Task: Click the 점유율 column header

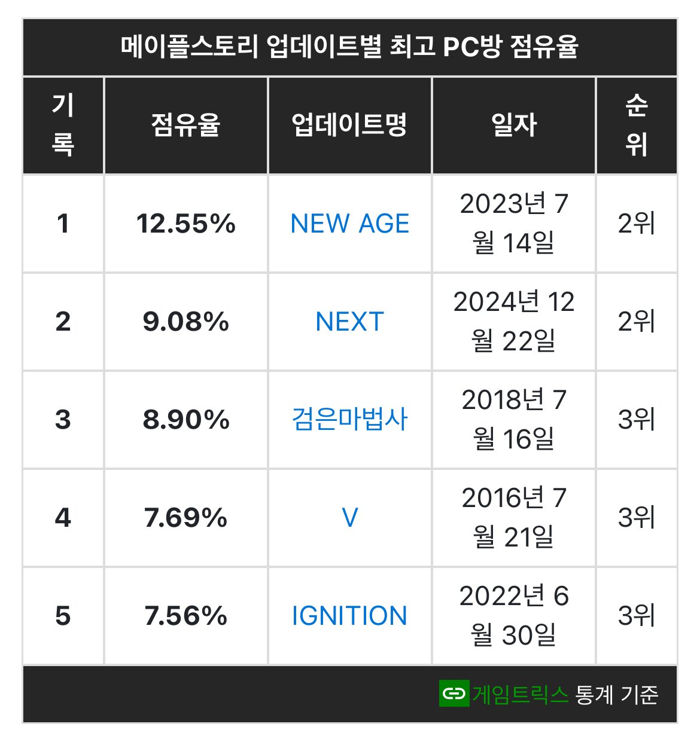Action: [x=186, y=126]
